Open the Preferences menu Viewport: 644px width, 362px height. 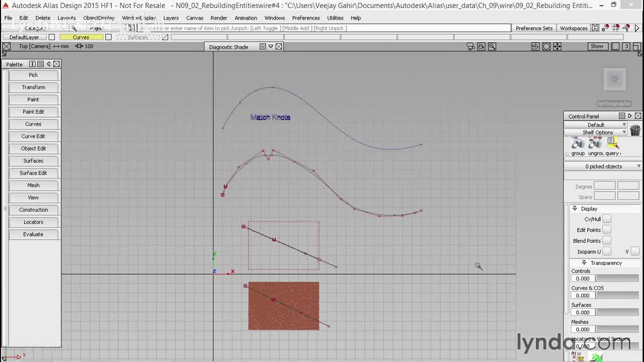click(306, 18)
